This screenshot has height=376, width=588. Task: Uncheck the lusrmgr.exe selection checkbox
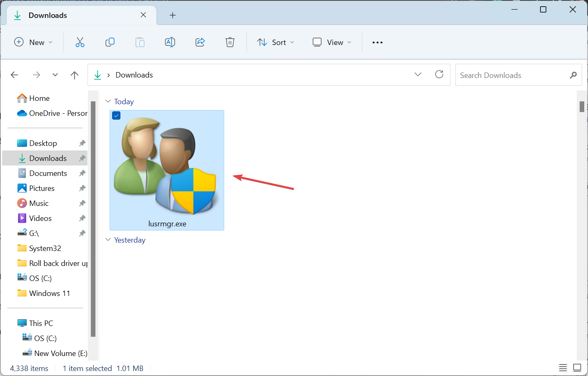point(116,115)
